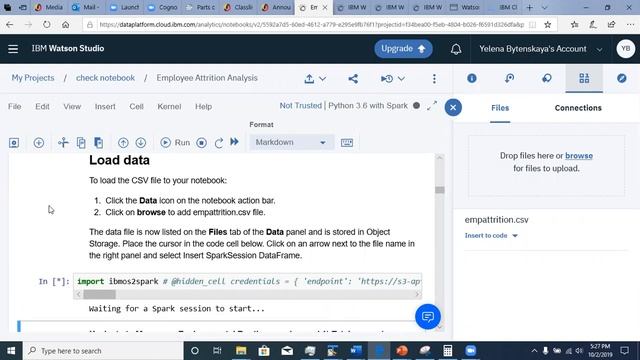This screenshot has width=640, height=360.
Task: Restart and run all cells icon
Action: (234, 142)
